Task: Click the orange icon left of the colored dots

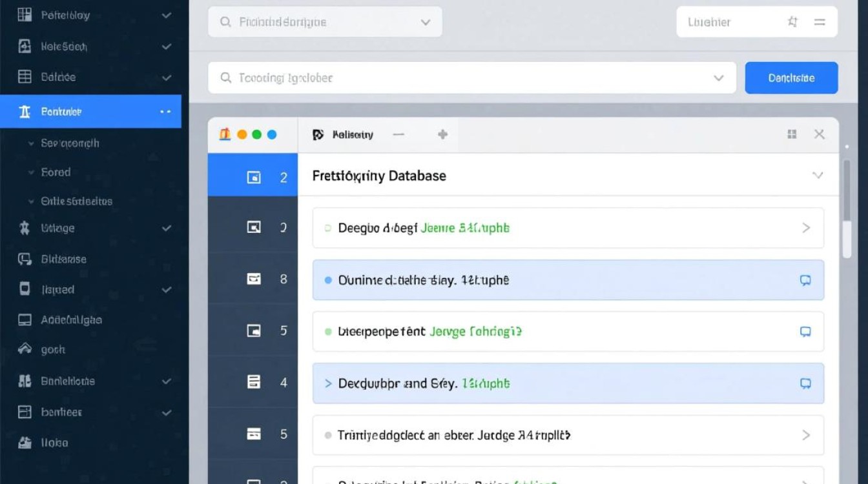Action: tap(225, 134)
